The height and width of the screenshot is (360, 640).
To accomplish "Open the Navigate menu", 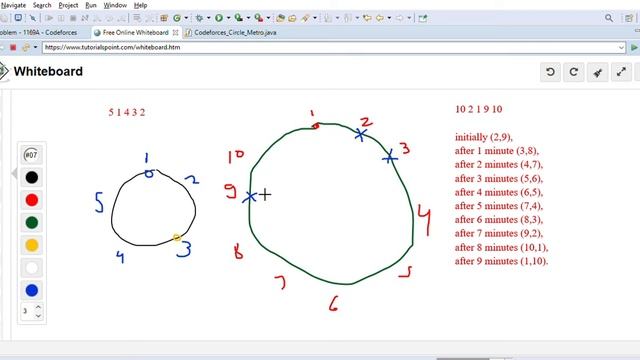I will [x=13, y=5].
